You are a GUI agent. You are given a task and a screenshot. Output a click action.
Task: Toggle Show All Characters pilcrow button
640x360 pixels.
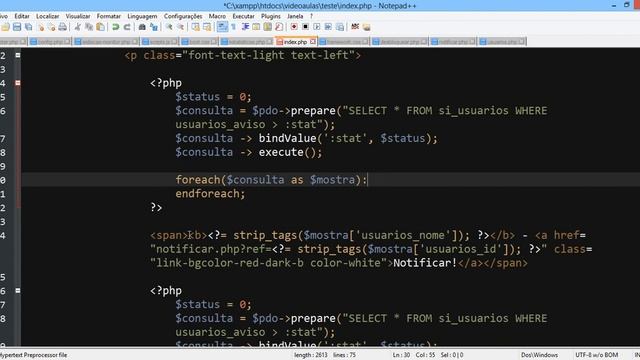[x=233, y=27]
